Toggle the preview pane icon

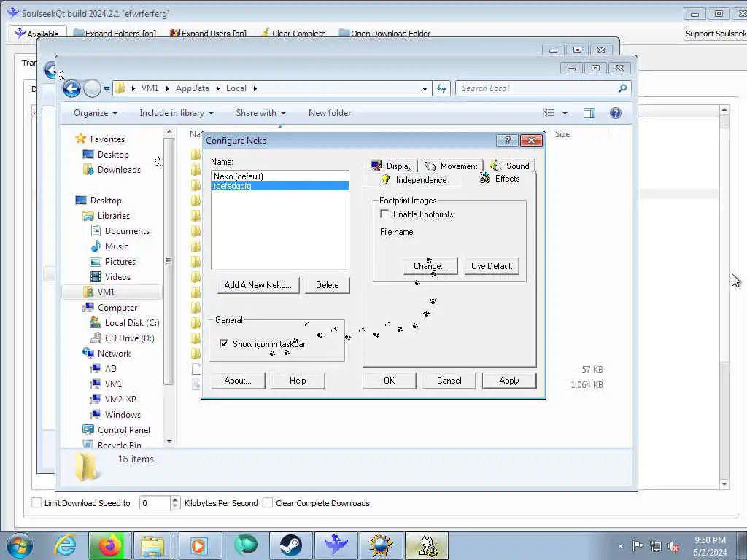[x=589, y=113]
